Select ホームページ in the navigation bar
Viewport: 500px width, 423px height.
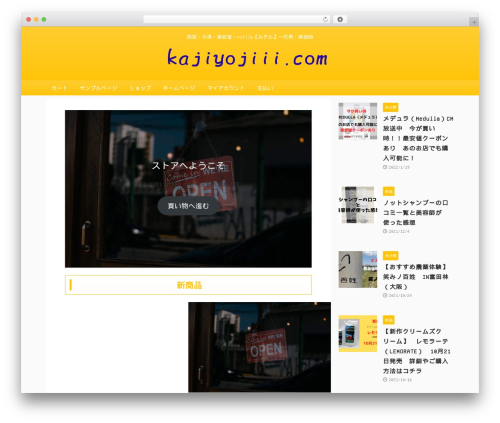coord(179,88)
